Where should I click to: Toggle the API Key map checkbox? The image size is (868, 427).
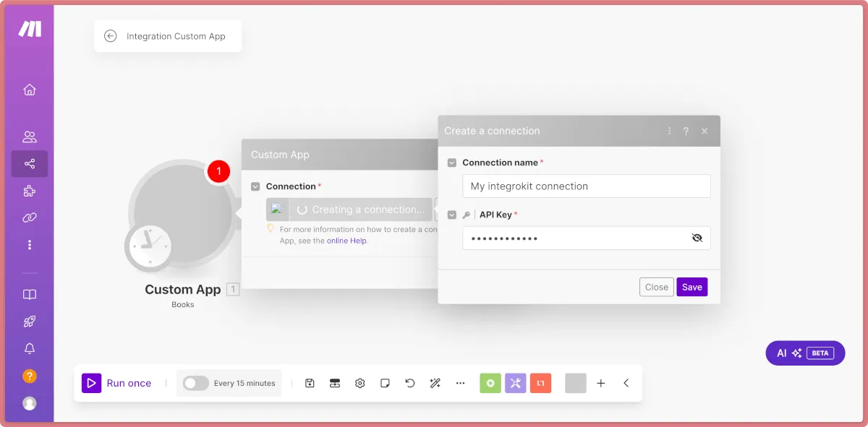[452, 215]
